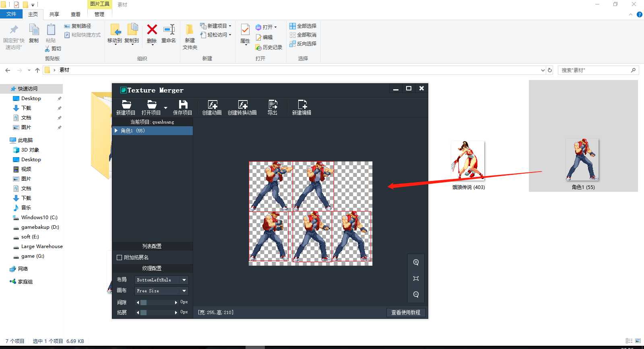Image resolution: width=644 pixels, height=349 pixels.
Task: Switch to the 主页 ribbon tab
Action: (33, 14)
